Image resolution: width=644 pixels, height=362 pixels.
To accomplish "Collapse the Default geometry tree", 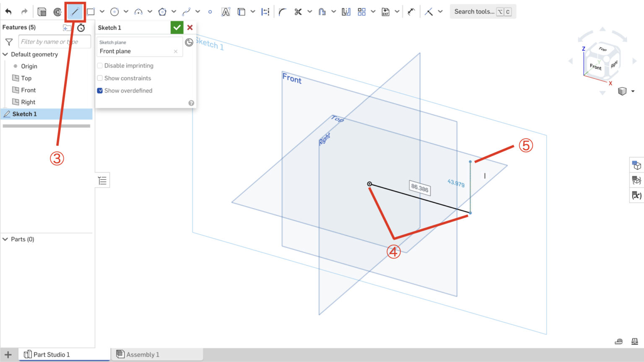I will 5,54.
